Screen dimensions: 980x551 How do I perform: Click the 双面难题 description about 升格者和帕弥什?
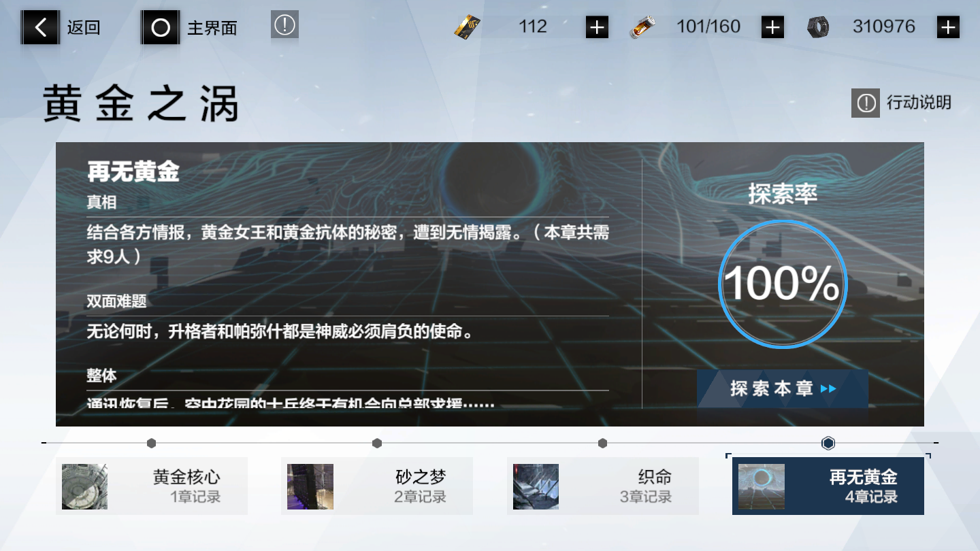[x=280, y=332]
